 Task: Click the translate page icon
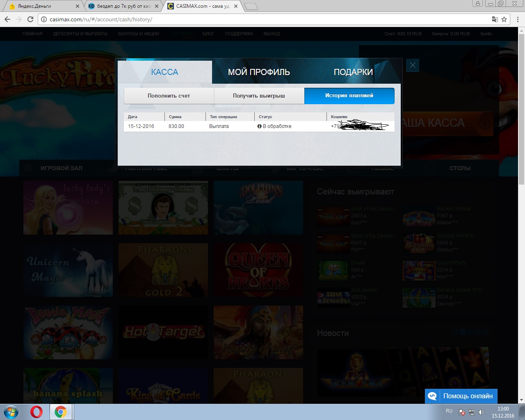pos(495,19)
